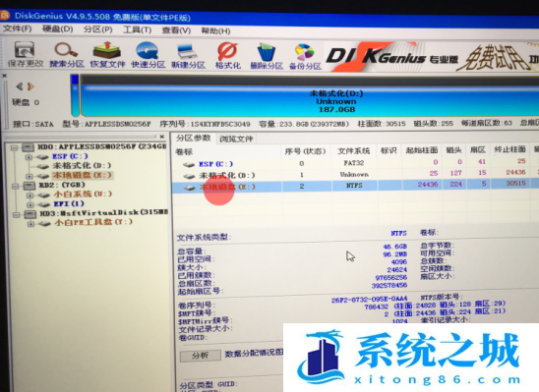The width and height of the screenshot is (539, 392).
Task: Click the 序号(状态) column header
Action: (306, 151)
